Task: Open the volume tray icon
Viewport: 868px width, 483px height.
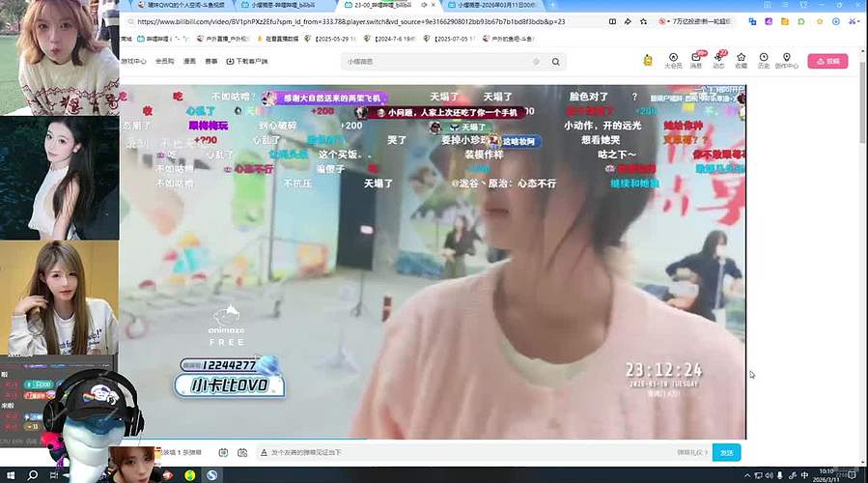Action: 769,475
